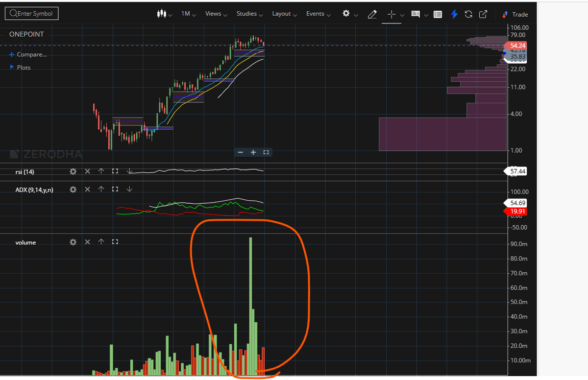Viewport: 588px width, 380px height.
Task: Click the rsi (14) study label
Action: tap(24, 172)
